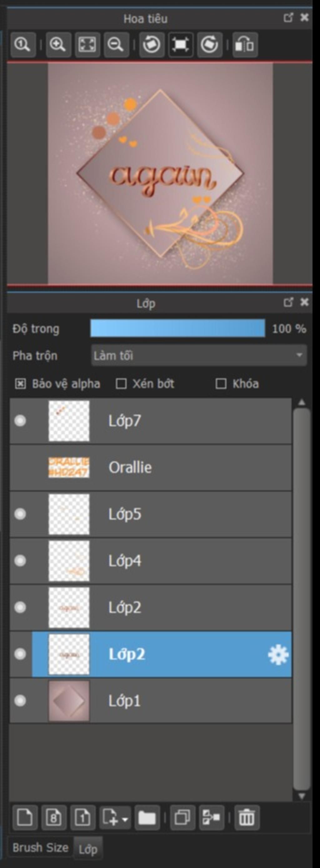
Task: Adjust the Độ trong opacity slider
Action: point(177,328)
